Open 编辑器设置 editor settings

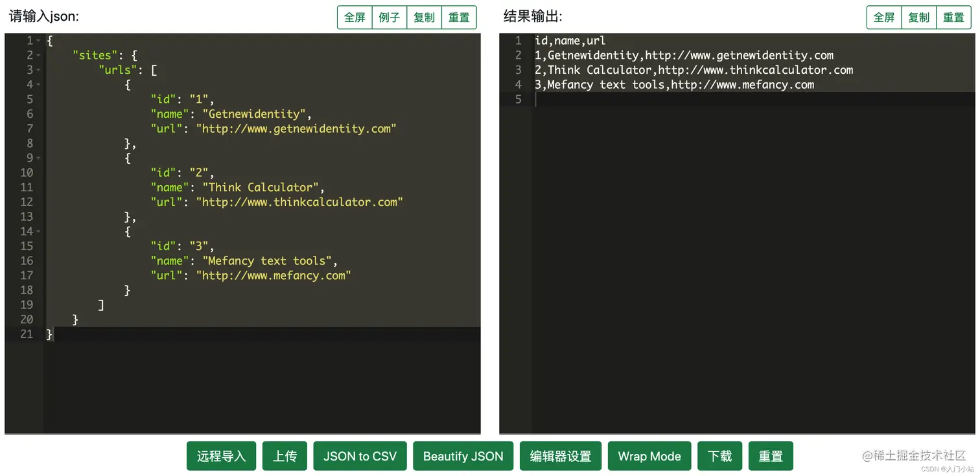pos(561,456)
